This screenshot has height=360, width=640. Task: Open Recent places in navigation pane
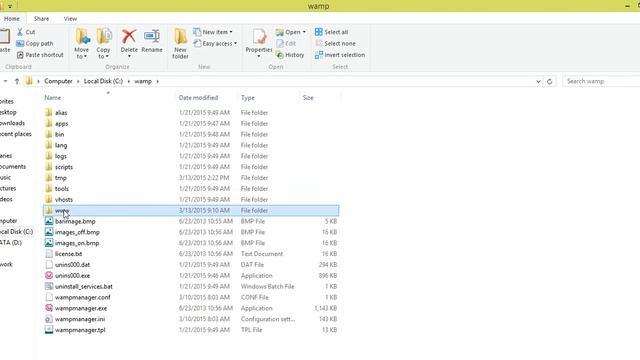pos(16,134)
